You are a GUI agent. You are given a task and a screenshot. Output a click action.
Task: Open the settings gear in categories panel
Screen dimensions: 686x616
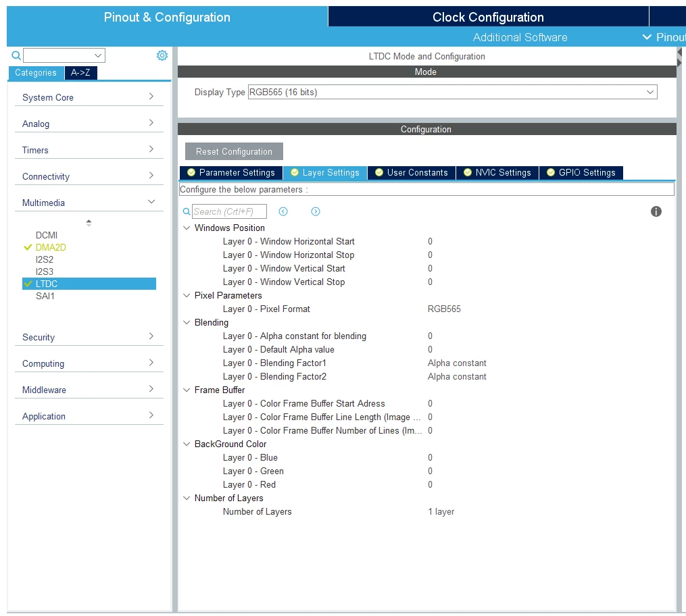tap(162, 55)
